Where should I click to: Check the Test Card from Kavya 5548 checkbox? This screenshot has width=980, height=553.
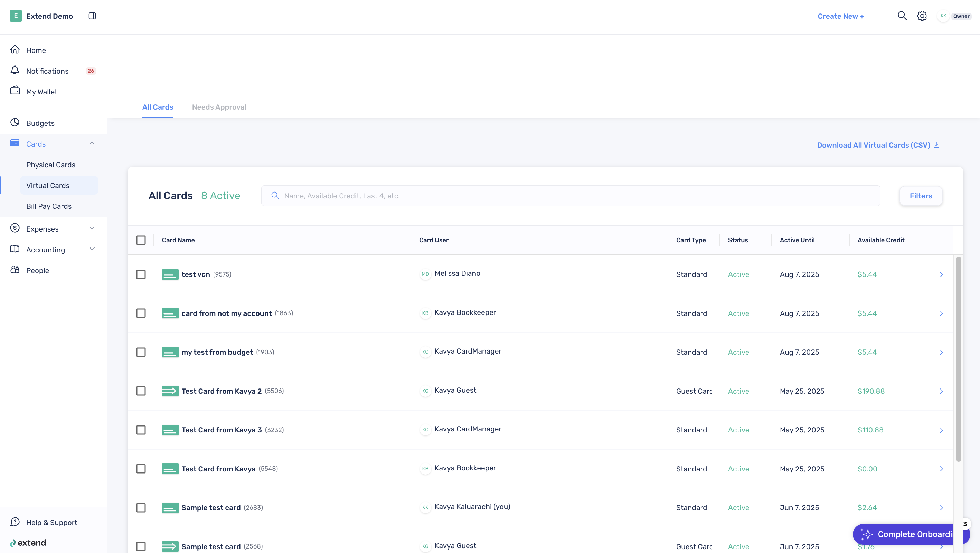click(x=141, y=469)
